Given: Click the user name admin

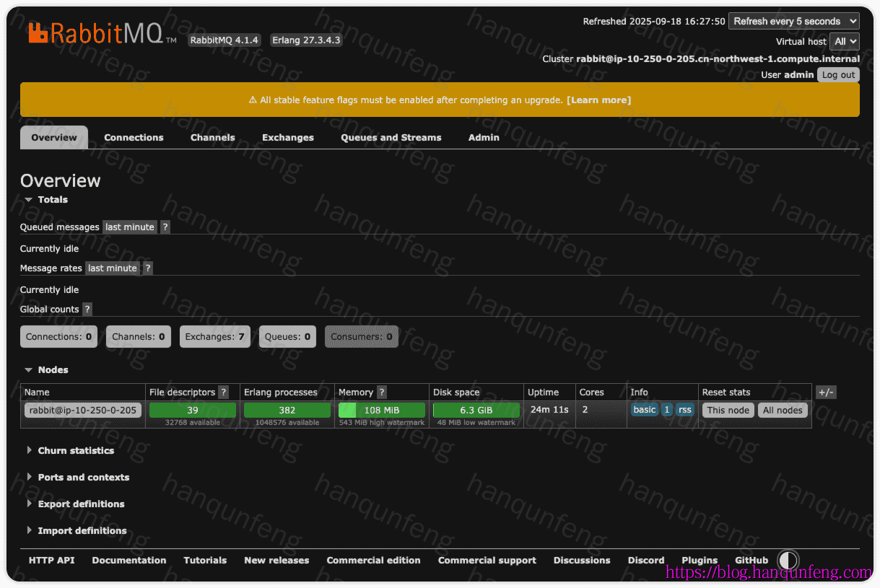Looking at the screenshot, I should pos(799,74).
